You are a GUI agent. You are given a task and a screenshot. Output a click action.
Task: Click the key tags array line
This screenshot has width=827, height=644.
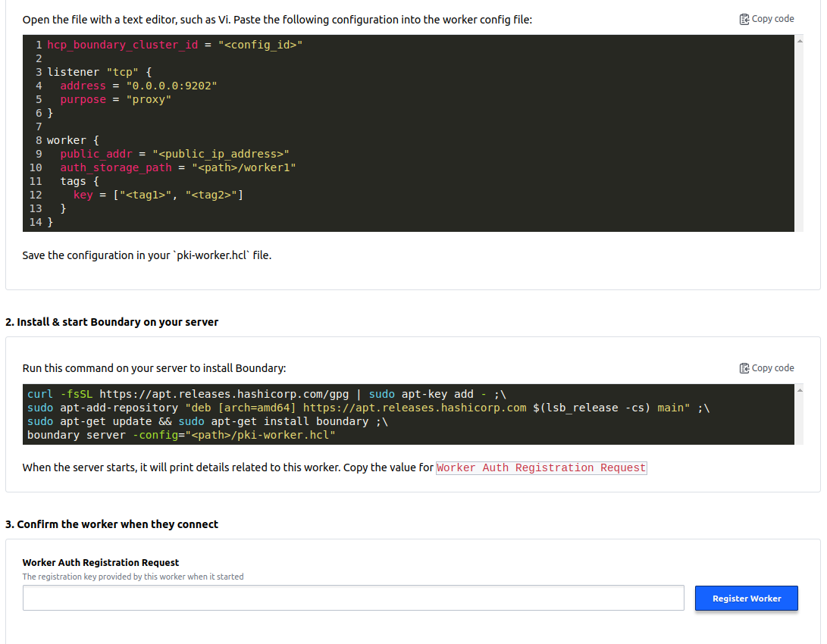click(158, 195)
